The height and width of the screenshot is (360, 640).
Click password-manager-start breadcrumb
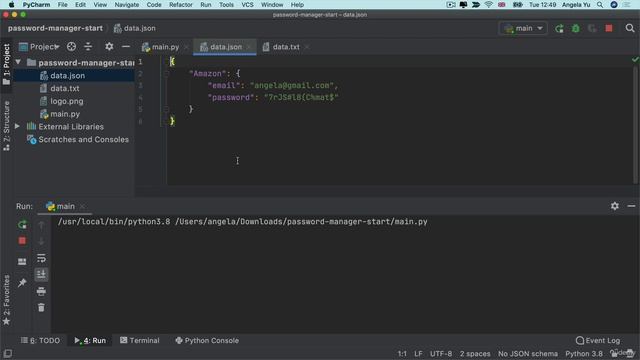coord(55,28)
